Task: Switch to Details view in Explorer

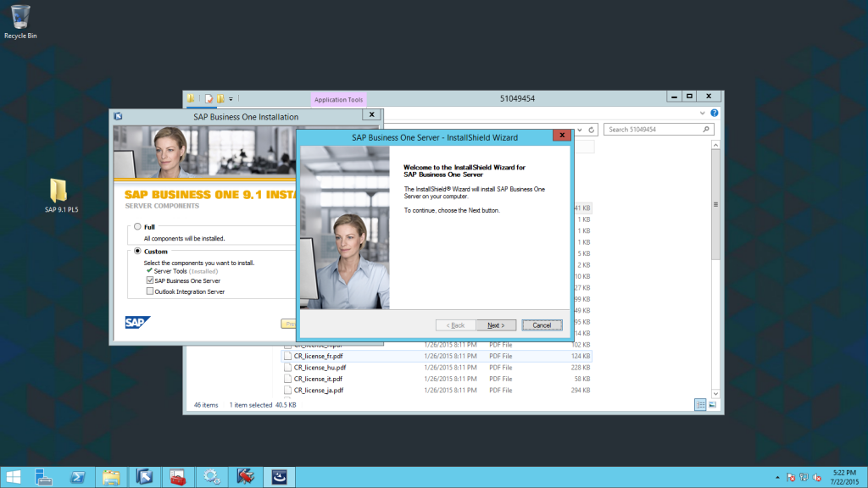Action: pyautogui.click(x=700, y=405)
